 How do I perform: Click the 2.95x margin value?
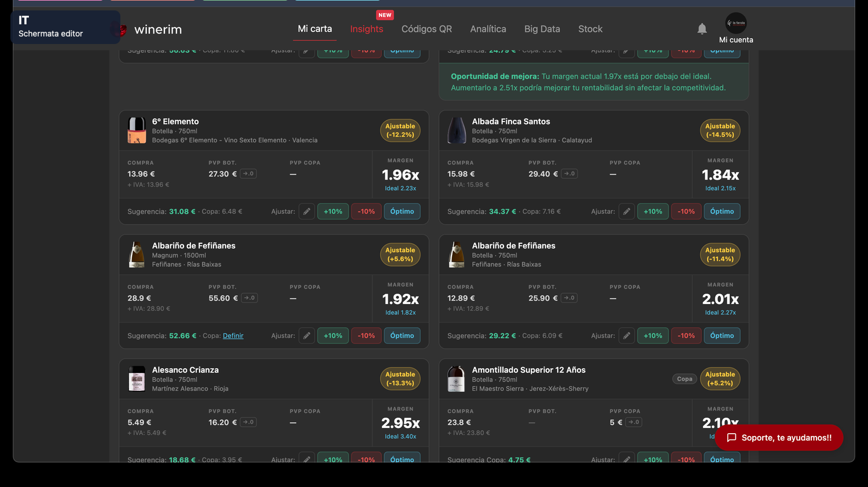tap(400, 423)
